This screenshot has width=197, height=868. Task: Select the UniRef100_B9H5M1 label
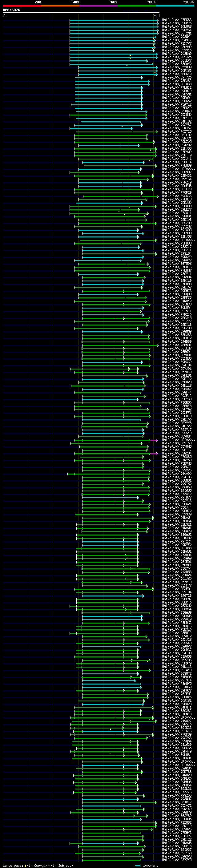pyautogui.click(x=176, y=94)
